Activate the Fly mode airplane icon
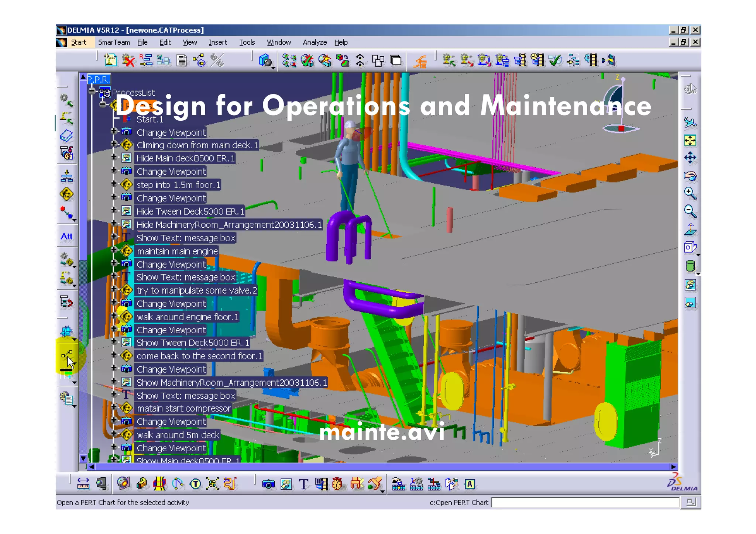 click(690, 122)
